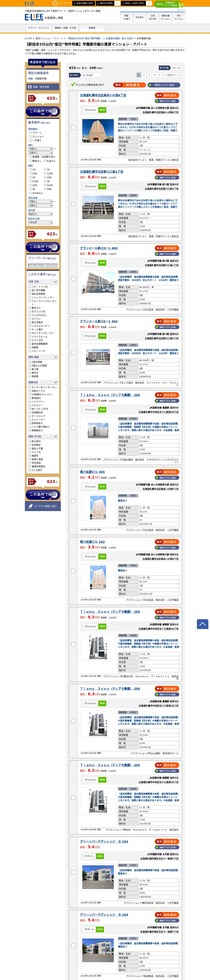The height and width of the screenshot is (980, 210).
Task: Switch to the 駐車場 tab
Action: pyautogui.click(x=92, y=28)
